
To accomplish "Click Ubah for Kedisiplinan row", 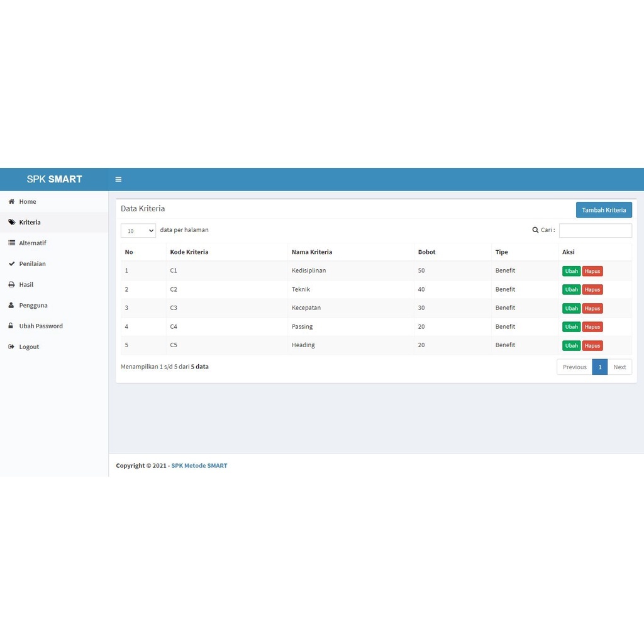I will pyautogui.click(x=571, y=271).
